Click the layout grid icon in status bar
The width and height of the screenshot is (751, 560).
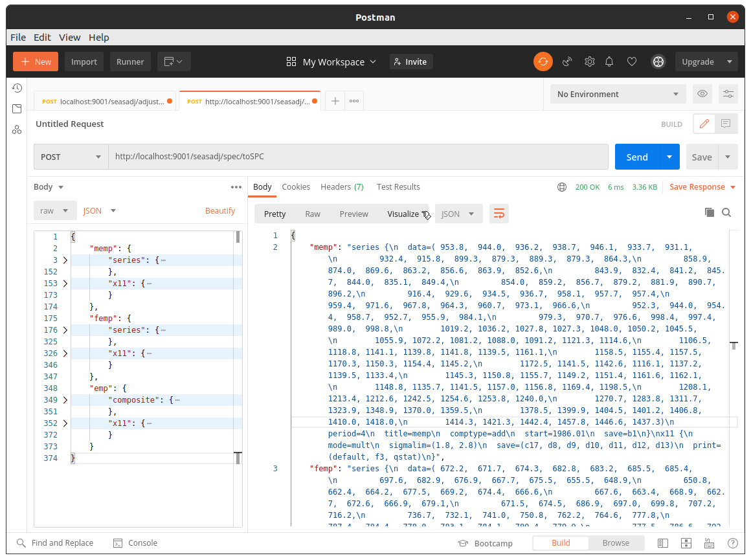click(x=686, y=543)
